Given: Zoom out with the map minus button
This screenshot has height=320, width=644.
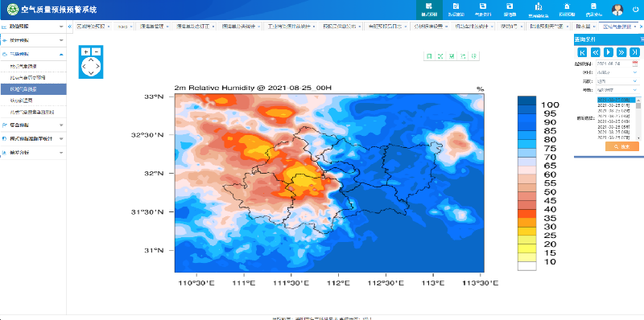Looking at the screenshot, I should [x=96, y=51].
